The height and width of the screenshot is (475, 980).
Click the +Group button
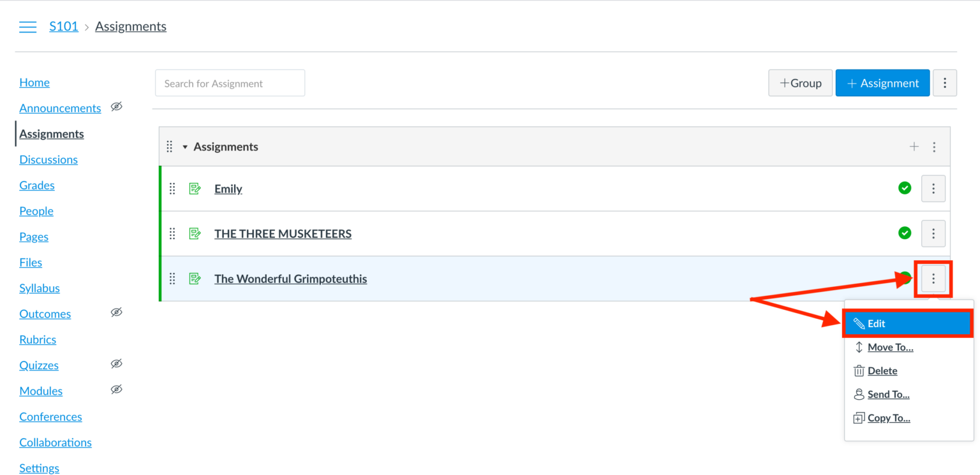(800, 83)
